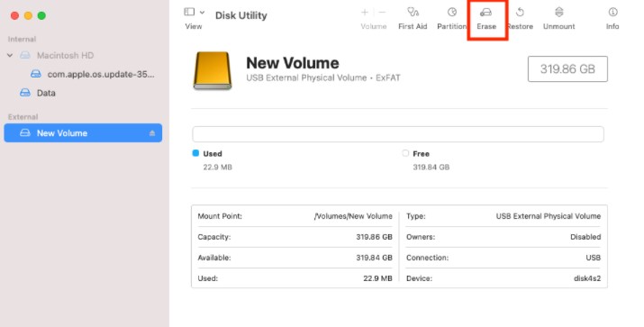Click the Used row 22.9 MB value
This screenshot has height=327, width=644.
pyautogui.click(x=378, y=278)
